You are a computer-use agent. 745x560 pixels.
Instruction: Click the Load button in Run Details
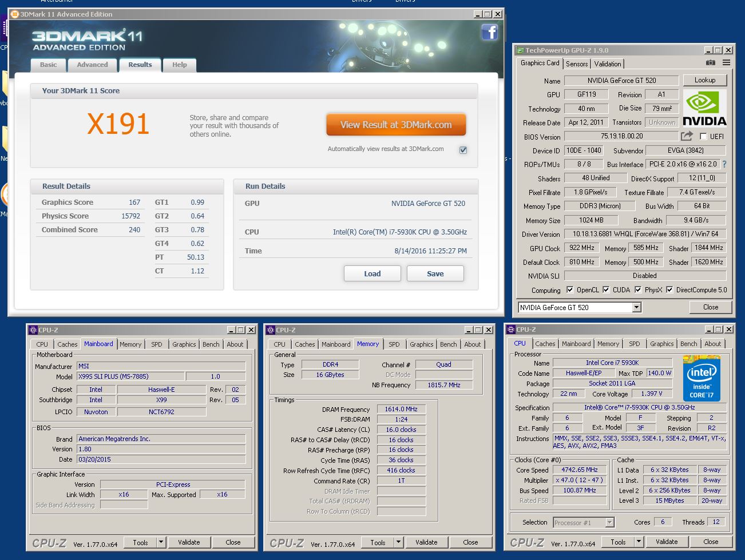tap(372, 274)
